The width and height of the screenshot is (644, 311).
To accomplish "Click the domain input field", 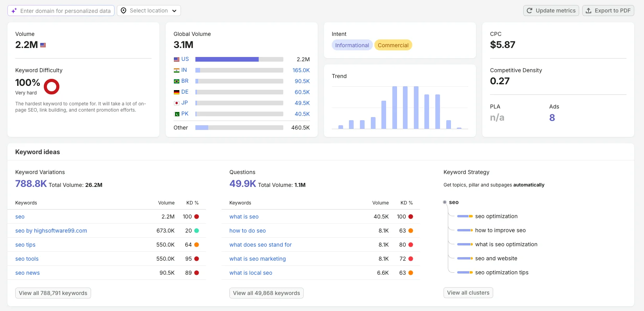I will tap(61, 11).
